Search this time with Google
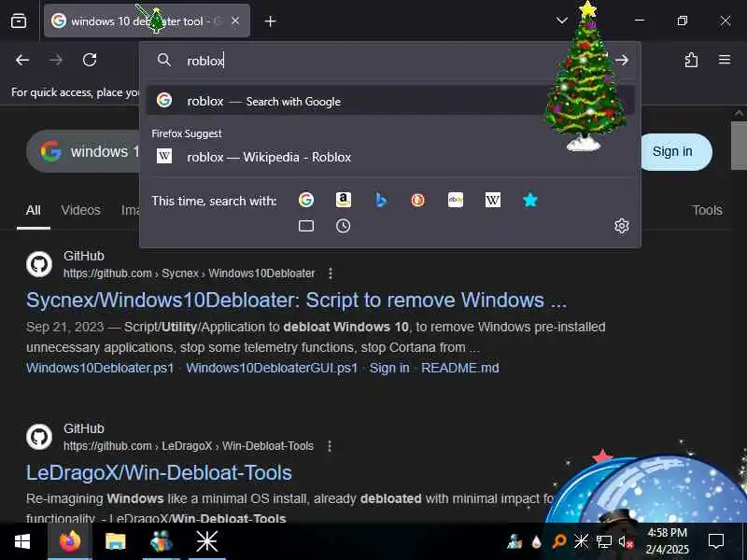The width and height of the screenshot is (747, 560). click(306, 200)
